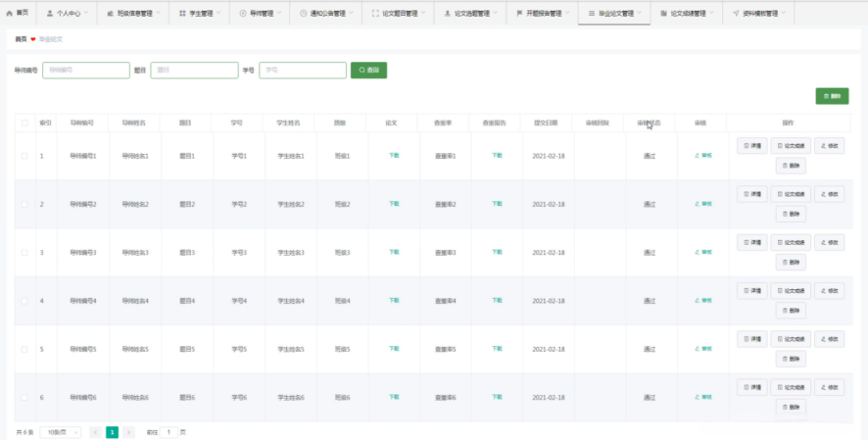Screen dimensions: 868x442
Task: Click 修改 edit for row 2
Action: (x=829, y=194)
